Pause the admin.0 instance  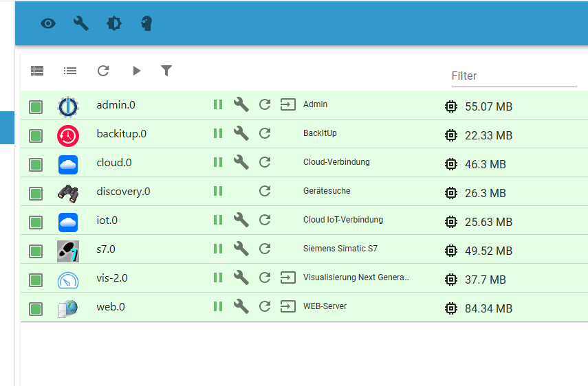tap(218, 104)
